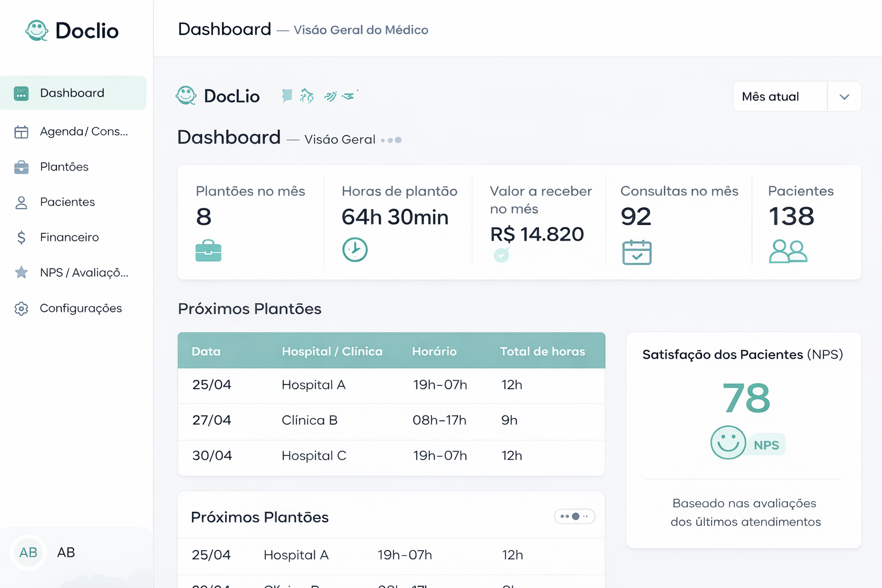Select the Financeiro dollar sign icon

click(21, 237)
